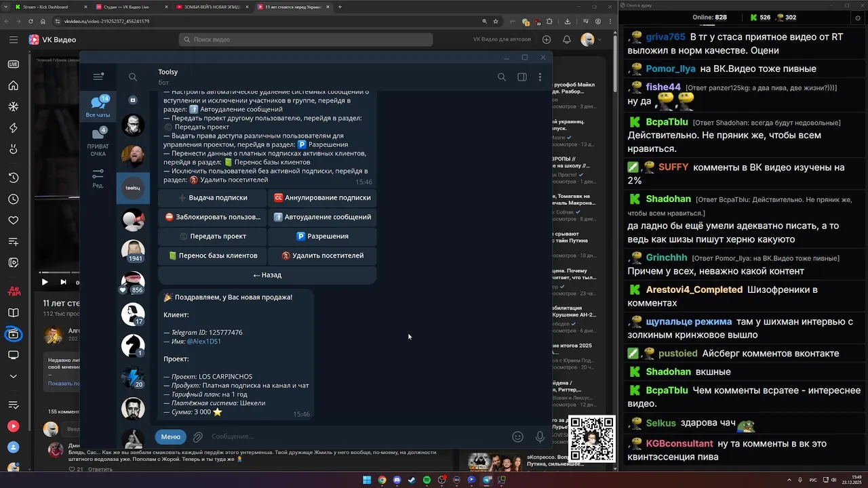
Task: Click the Перенос базы клиентов button
Action: pyautogui.click(x=212, y=256)
